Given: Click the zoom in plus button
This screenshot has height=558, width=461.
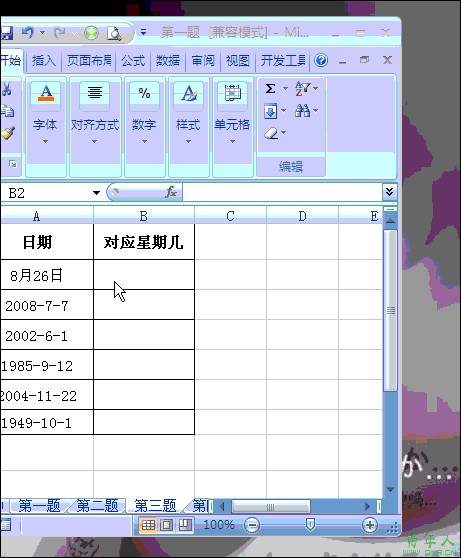Looking at the screenshot, I should point(370,525).
